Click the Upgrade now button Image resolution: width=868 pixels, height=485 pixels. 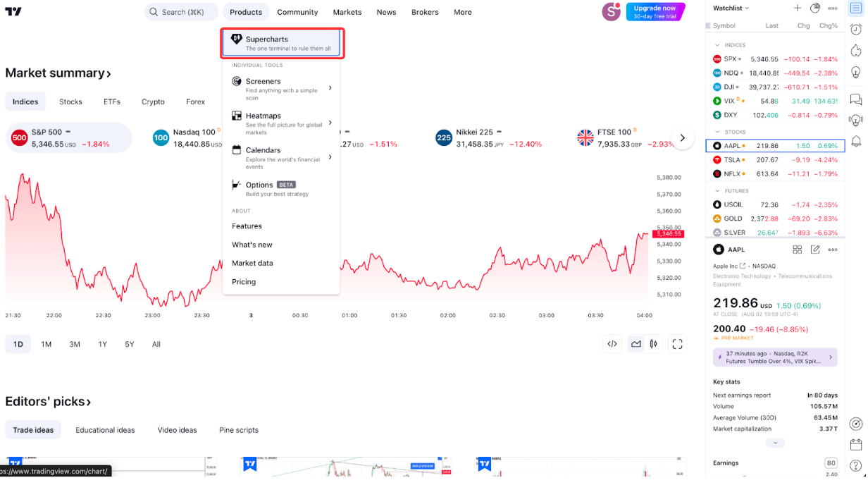[x=655, y=12]
